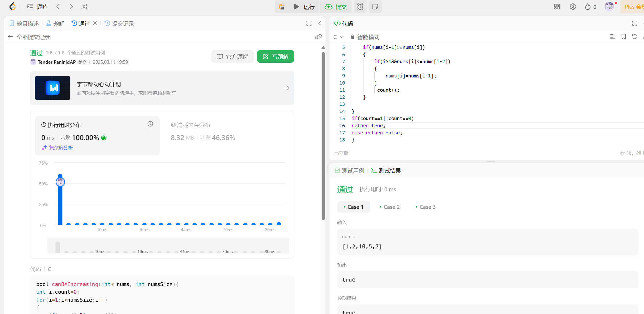Open the settings gear icon
This screenshot has height=314, width=644.
(573, 7)
